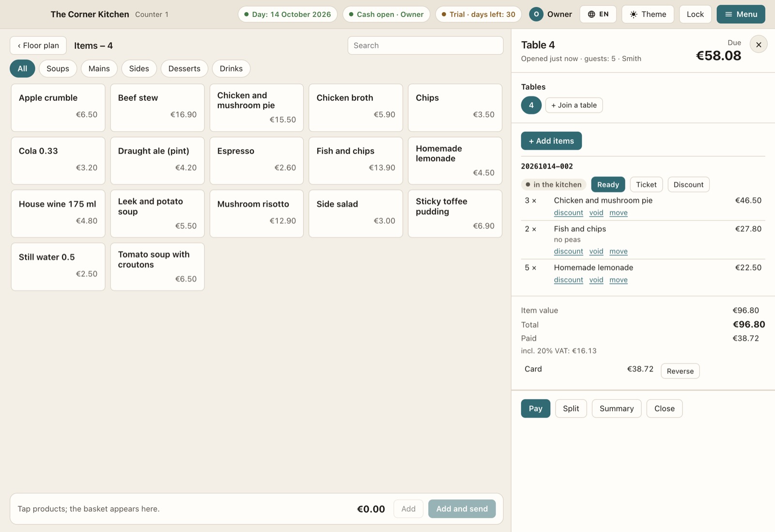Click order number 20261014-002
775x532 pixels.
click(547, 166)
